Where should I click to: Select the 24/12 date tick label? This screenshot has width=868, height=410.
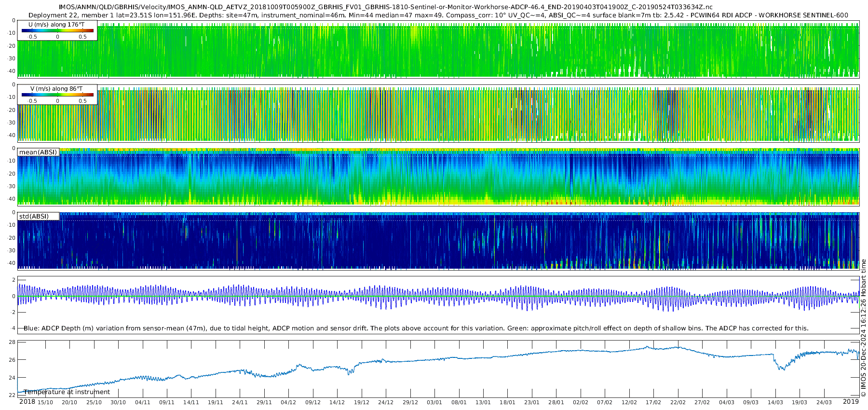click(x=386, y=402)
